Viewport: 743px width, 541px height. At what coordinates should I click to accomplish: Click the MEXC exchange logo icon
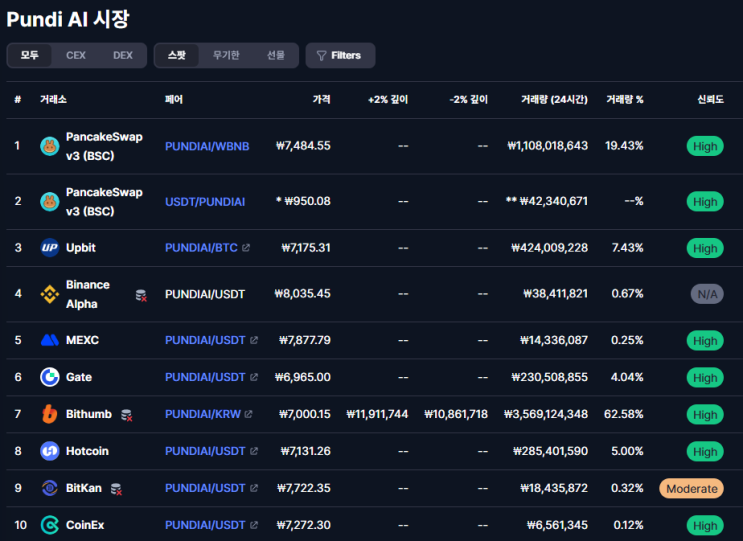click(x=50, y=340)
